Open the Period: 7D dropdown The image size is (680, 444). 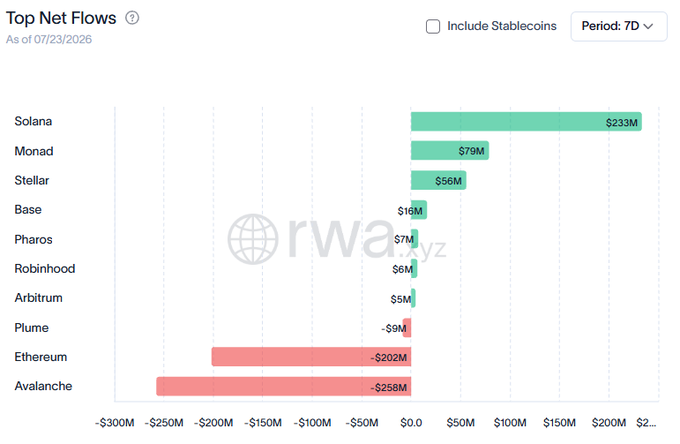tap(618, 26)
